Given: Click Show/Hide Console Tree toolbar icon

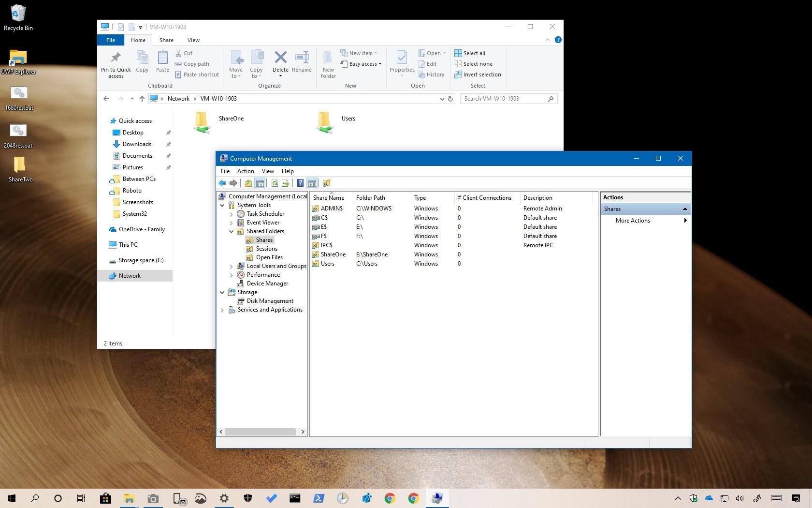Looking at the screenshot, I should (x=260, y=183).
